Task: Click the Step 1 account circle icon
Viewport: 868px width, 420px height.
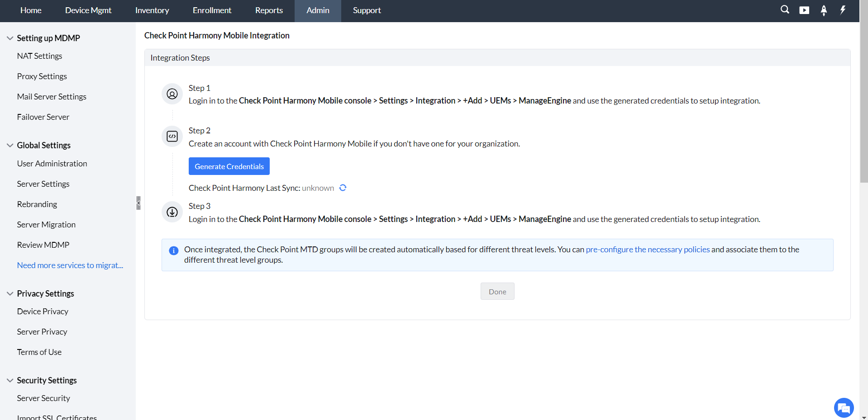Action: click(x=172, y=94)
